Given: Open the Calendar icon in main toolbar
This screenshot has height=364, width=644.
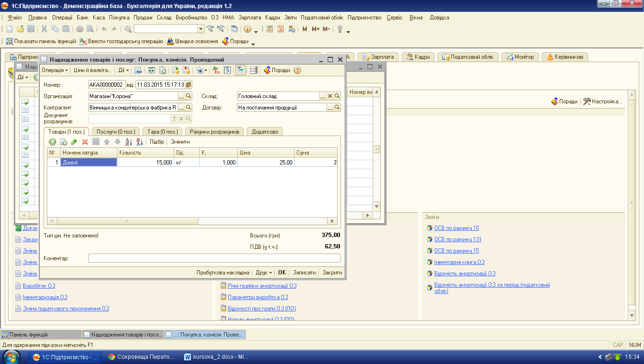Looking at the screenshot, I should [x=281, y=29].
